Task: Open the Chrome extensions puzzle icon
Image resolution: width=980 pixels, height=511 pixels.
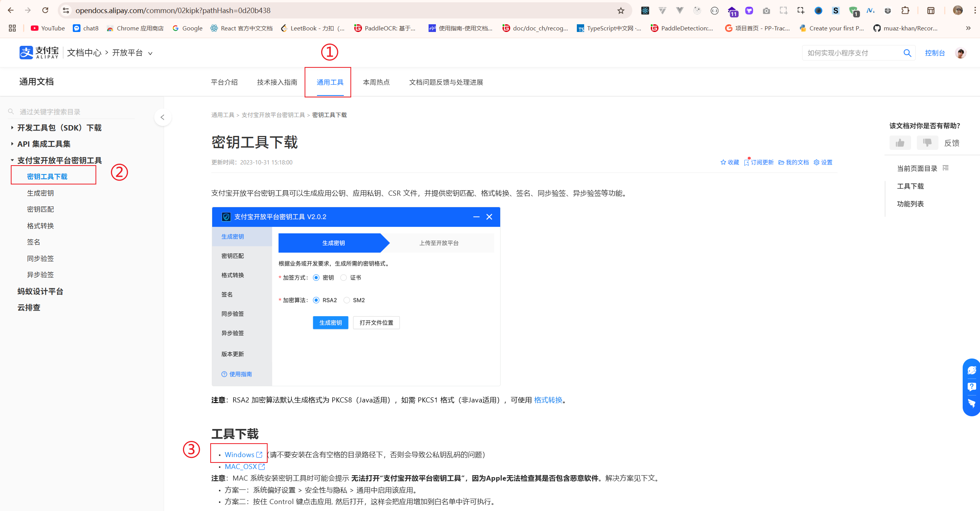Action: click(905, 10)
